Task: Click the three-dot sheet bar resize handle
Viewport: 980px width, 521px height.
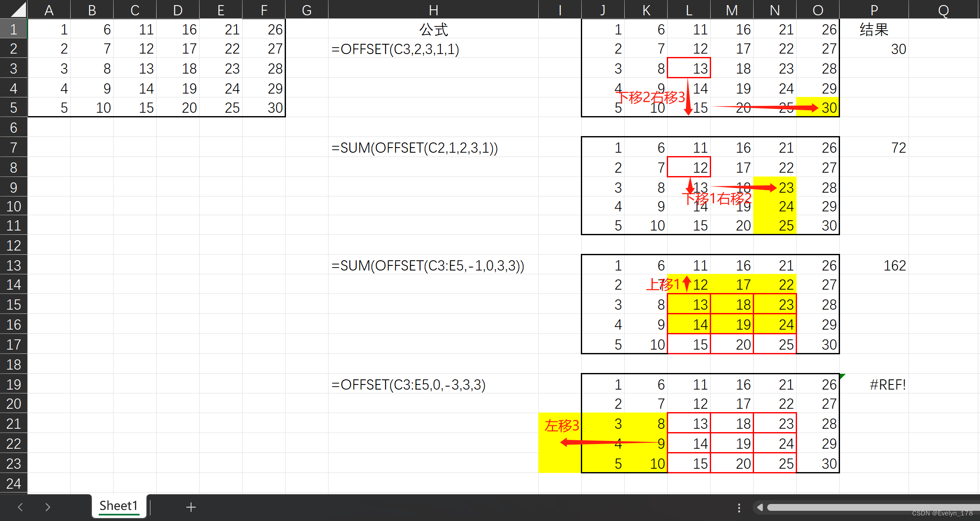Action: (x=739, y=507)
